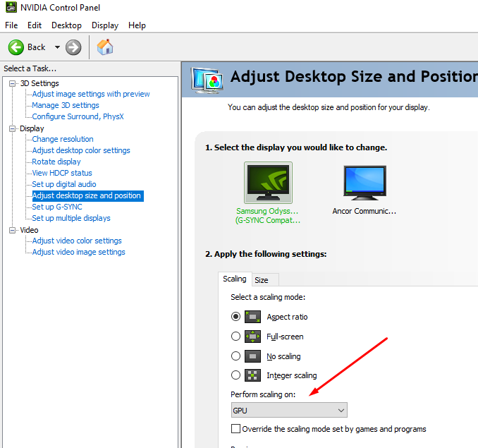Click the Video category label
This screenshot has height=448, width=478.
click(29, 230)
